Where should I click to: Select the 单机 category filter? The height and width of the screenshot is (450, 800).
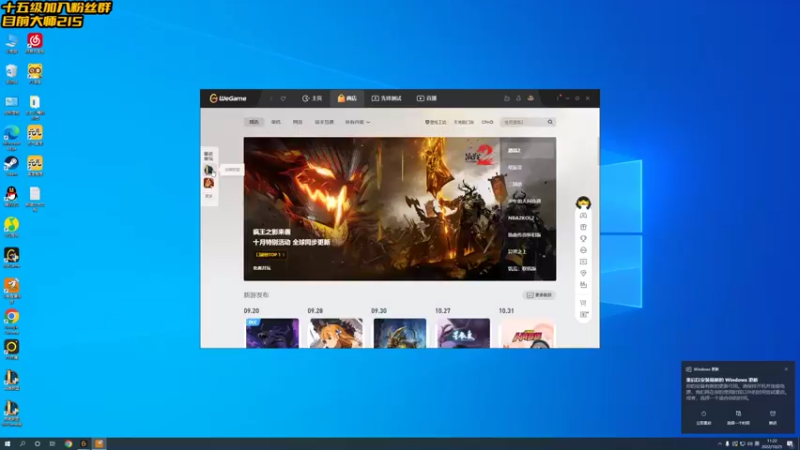tap(276, 122)
